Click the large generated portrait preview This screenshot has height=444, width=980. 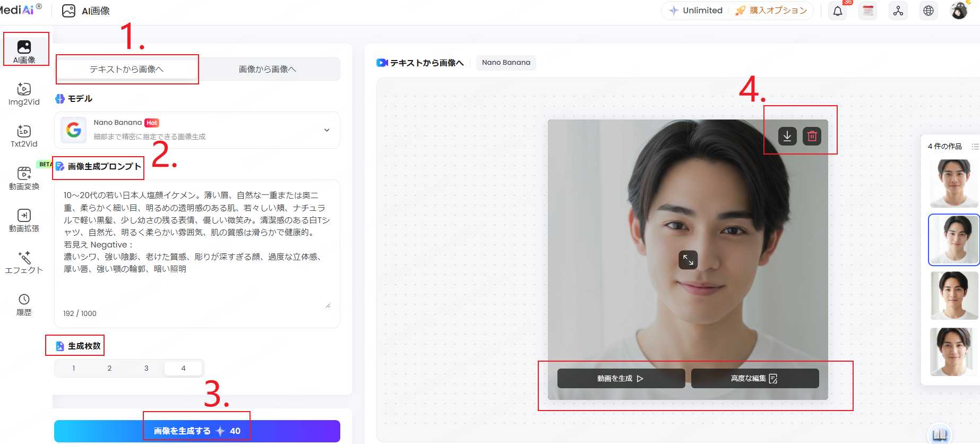click(688, 260)
